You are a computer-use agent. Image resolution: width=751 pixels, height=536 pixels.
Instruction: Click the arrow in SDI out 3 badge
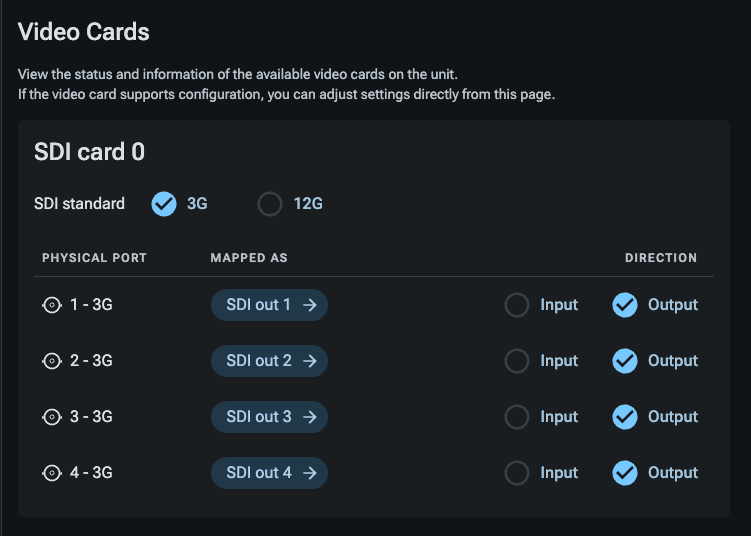(309, 417)
